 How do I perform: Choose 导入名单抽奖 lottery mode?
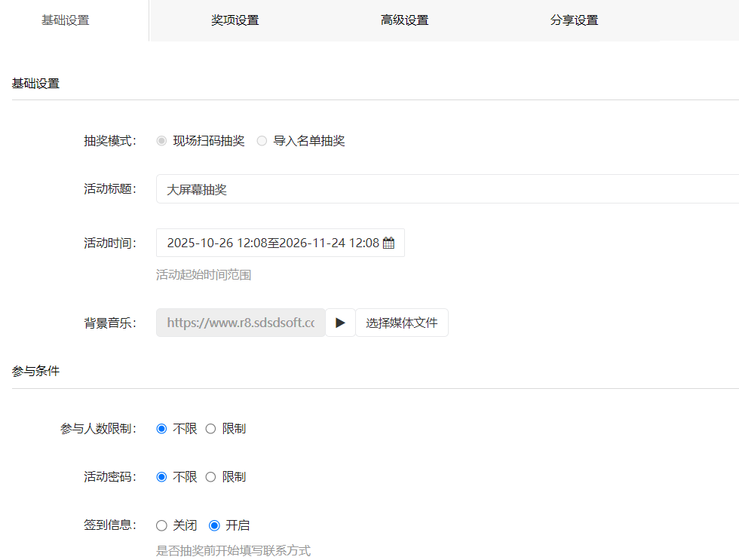tap(262, 141)
